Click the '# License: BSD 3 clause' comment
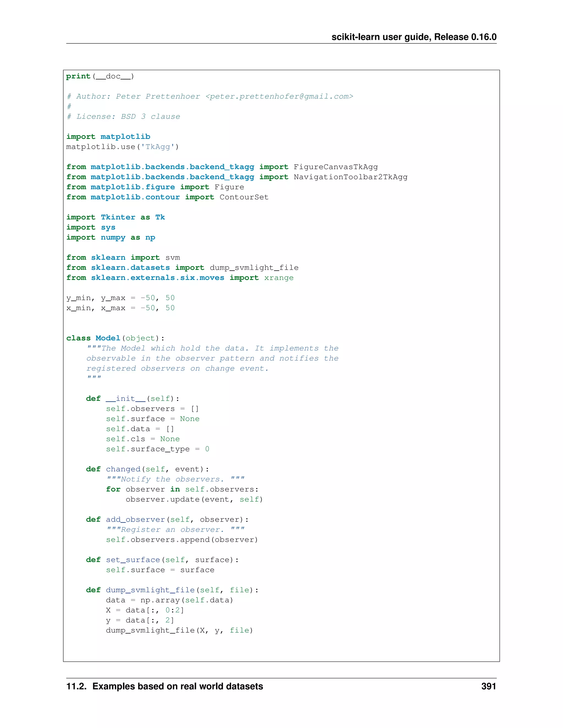Viewport: 563px width, 728px height. (123, 117)
